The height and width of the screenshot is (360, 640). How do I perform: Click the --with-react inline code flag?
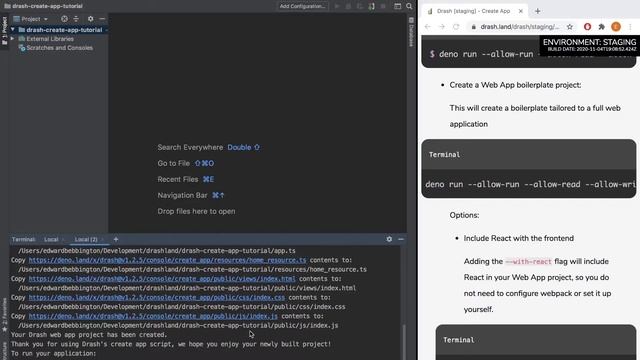click(x=529, y=261)
